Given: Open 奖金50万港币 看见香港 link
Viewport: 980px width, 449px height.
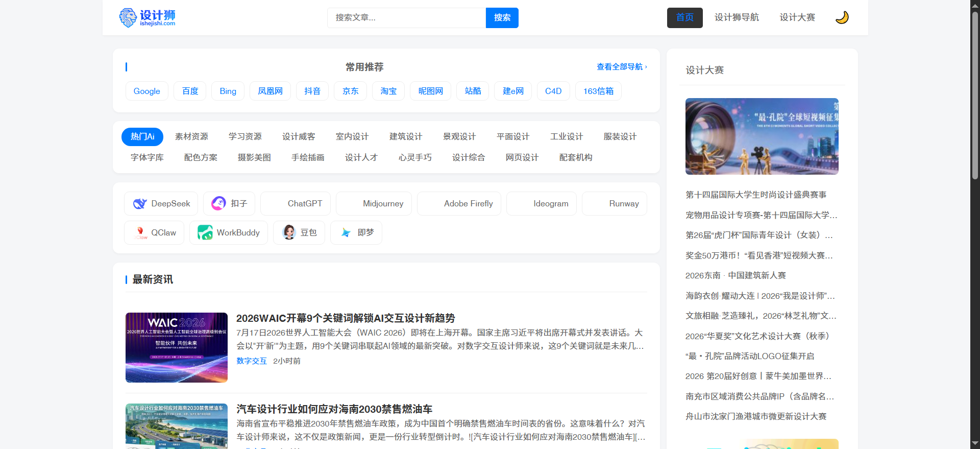Looking at the screenshot, I should click(x=759, y=255).
